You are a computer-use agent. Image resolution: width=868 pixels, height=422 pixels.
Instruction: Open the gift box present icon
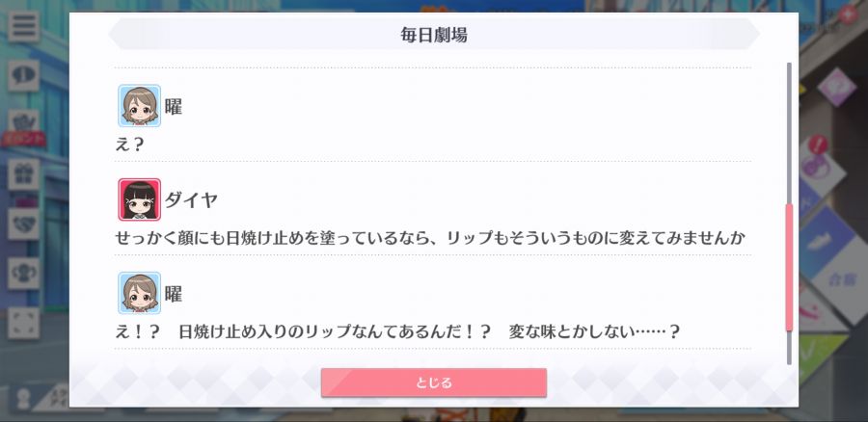[x=23, y=174]
